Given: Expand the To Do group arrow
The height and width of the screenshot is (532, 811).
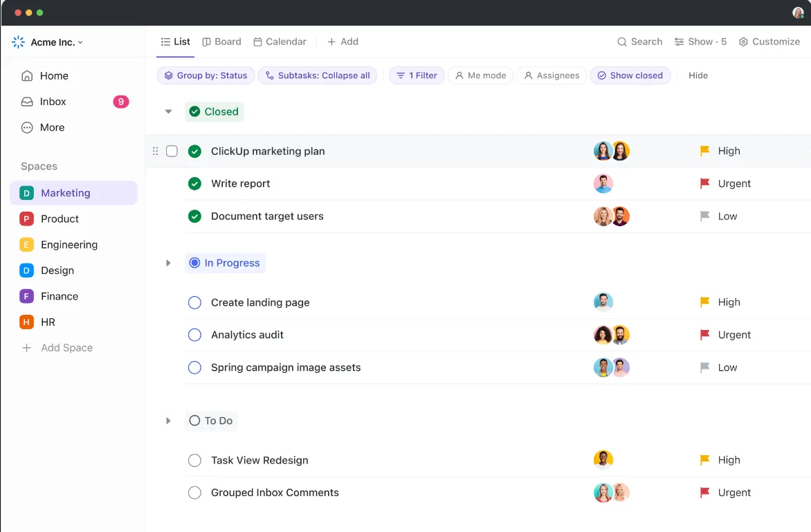Looking at the screenshot, I should 168,421.
